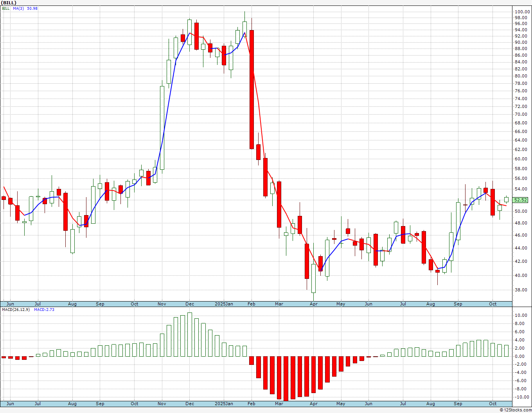Image resolution: width=532 pixels, height=413 pixels.
Task: Select 2025Jan on the MACD panel time axis
Action: (224, 404)
